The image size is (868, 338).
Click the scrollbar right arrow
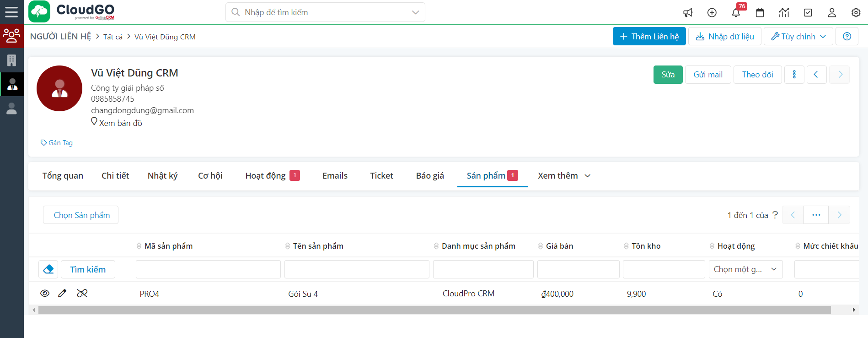(x=854, y=310)
